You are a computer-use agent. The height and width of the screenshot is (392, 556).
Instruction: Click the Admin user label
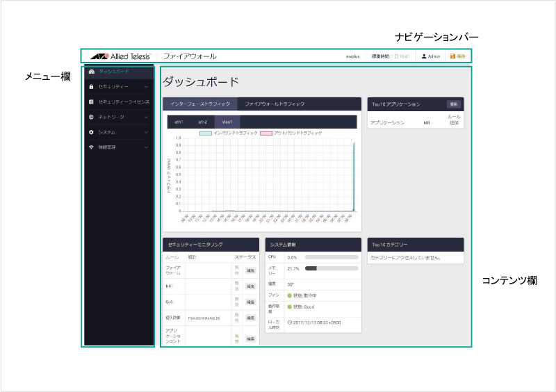coord(434,56)
